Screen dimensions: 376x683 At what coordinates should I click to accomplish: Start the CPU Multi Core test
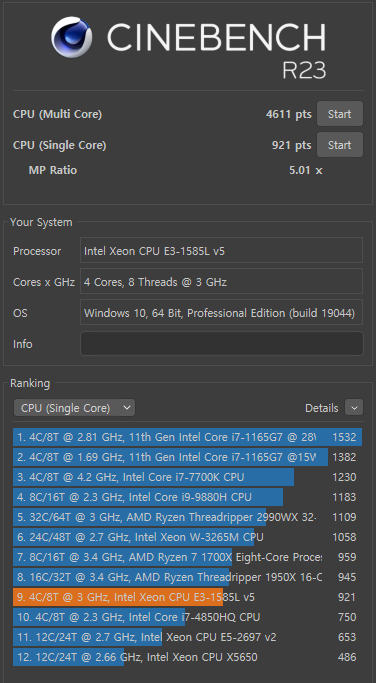click(339, 114)
